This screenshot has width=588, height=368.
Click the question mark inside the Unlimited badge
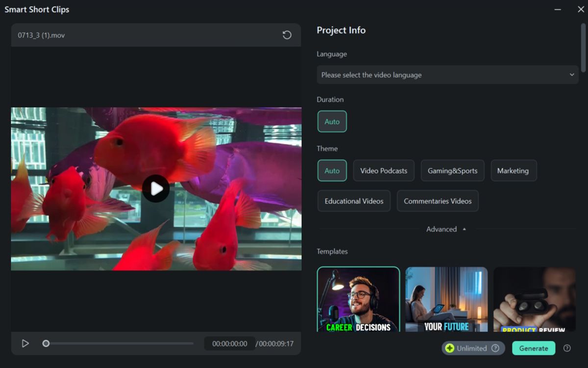(496, 348)
